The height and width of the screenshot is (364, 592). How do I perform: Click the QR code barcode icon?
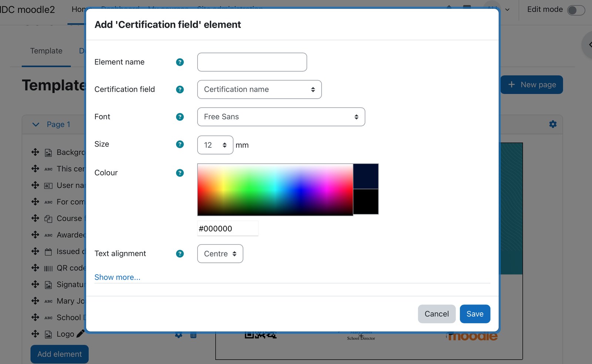point(48,268)
